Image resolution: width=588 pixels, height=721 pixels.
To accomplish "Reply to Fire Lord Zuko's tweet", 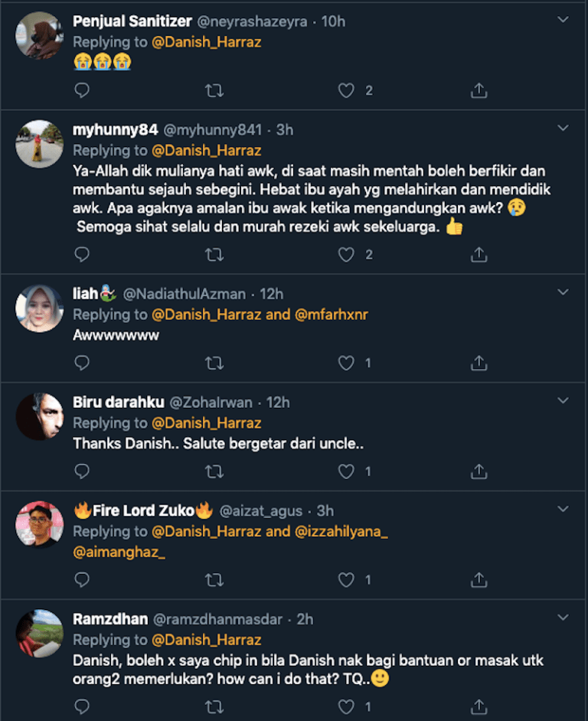I will [80, 579].
